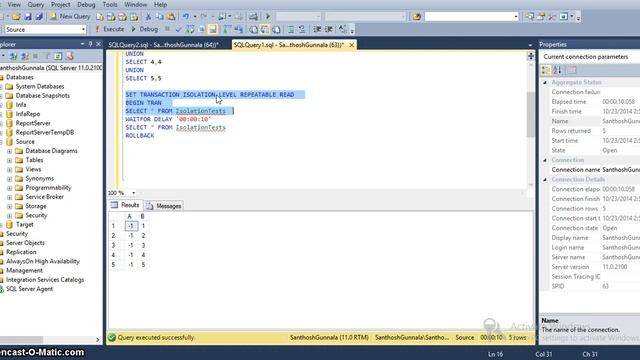Expand the Database Diagrams node
Screen dimensions: 640x360
point(9,151)
